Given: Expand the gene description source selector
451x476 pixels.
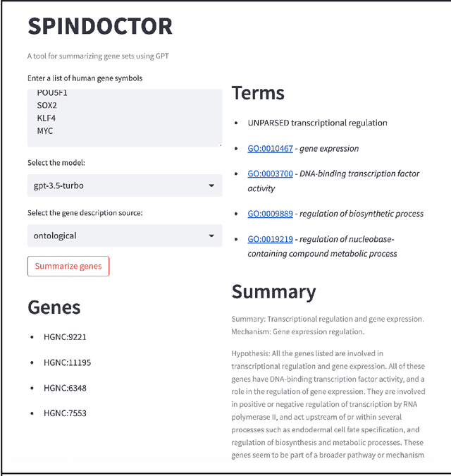Looking at the screenshot, I should 124,236.
